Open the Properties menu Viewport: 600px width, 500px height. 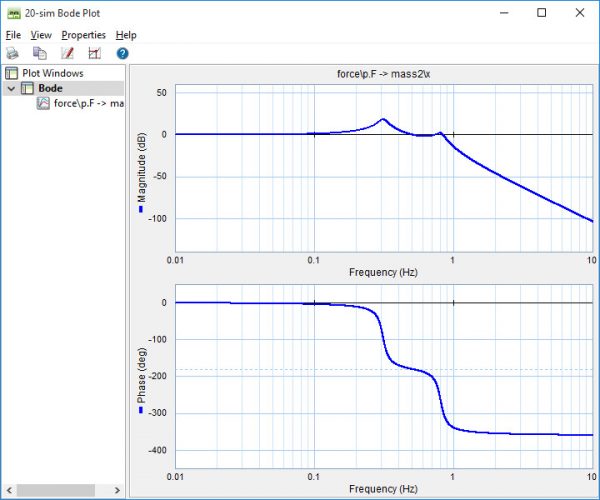coord(83,35)
